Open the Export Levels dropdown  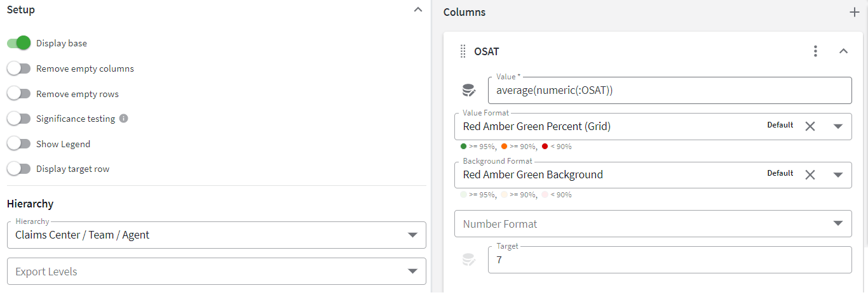coord(217,272)
